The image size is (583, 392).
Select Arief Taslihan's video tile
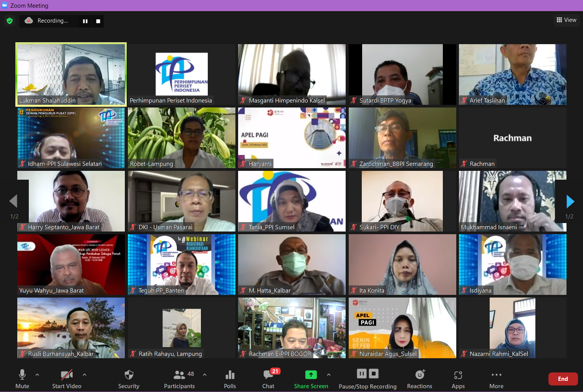[x=513, y=74]
